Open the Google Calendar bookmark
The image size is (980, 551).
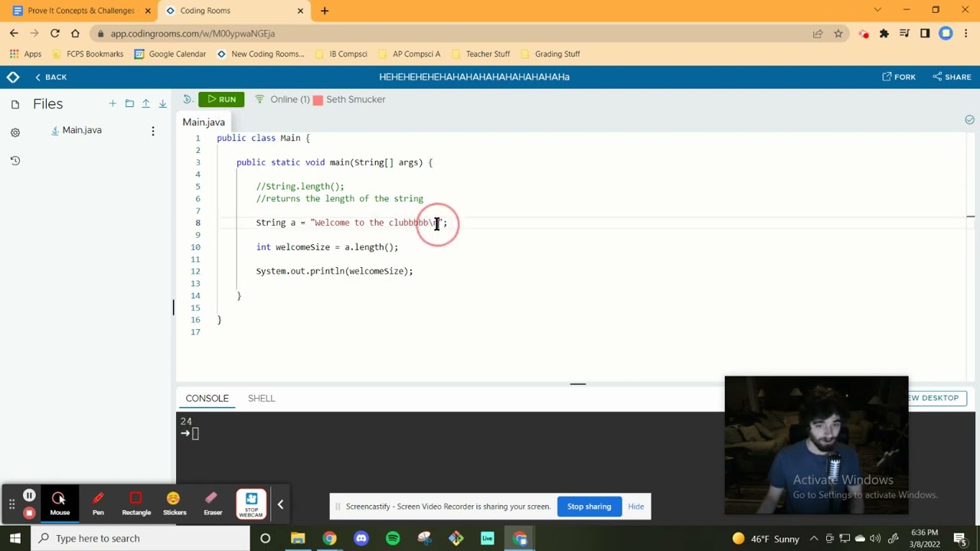click(170, 54)
